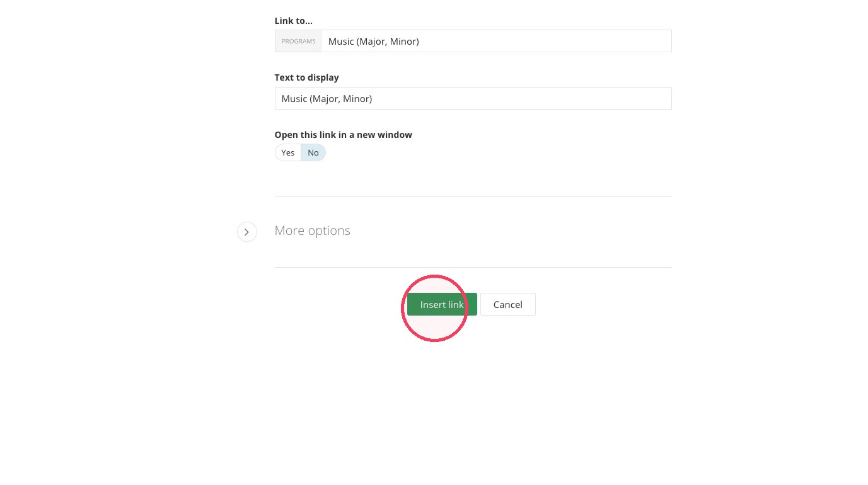Dismiss dialog using the white Cancel button
This screenshot has height=485, width=868.
pos(508,304)
